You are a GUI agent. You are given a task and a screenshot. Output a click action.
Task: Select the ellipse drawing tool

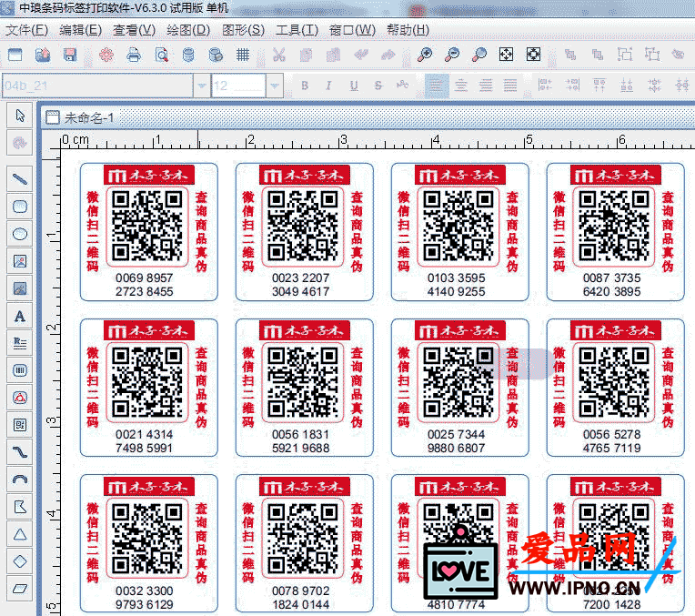[x=20, y=234]
